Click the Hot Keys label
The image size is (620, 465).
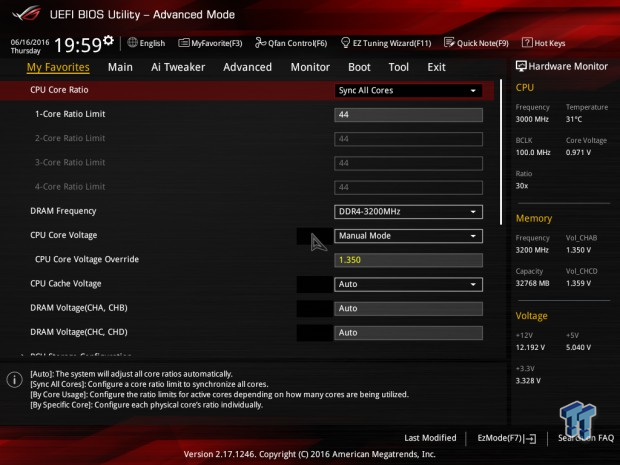coord(550,43)
